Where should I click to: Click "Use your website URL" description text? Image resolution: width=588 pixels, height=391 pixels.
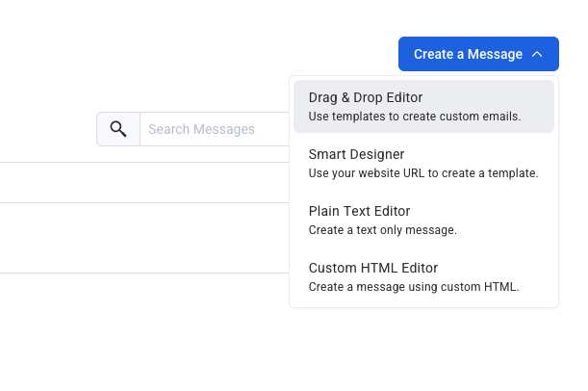422,173
